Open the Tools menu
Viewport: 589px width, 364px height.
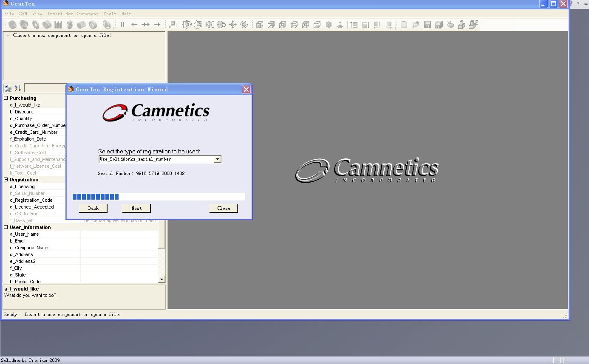(110, 14)
